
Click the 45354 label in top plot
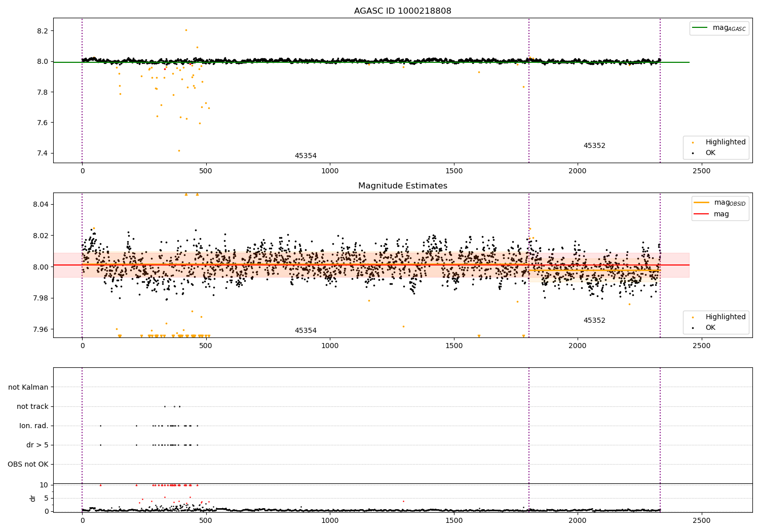306,156
